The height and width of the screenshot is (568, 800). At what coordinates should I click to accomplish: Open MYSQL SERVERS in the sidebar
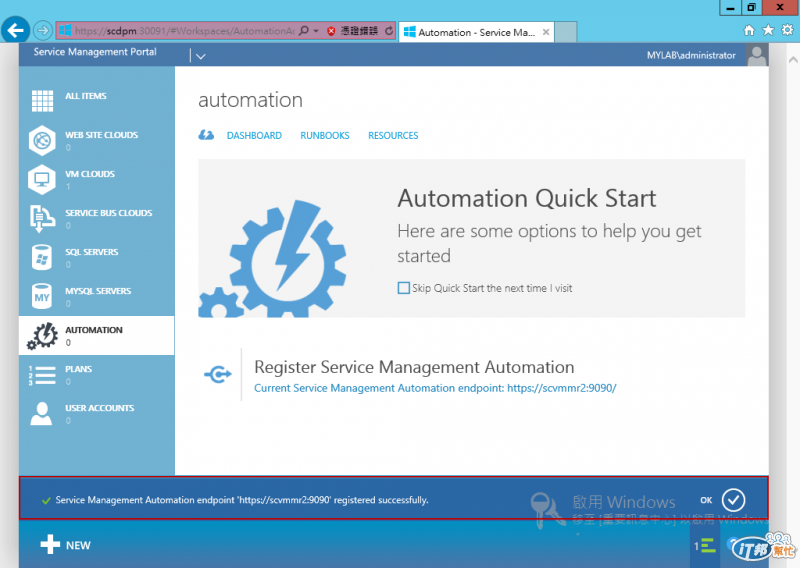[x=98, y=291]
